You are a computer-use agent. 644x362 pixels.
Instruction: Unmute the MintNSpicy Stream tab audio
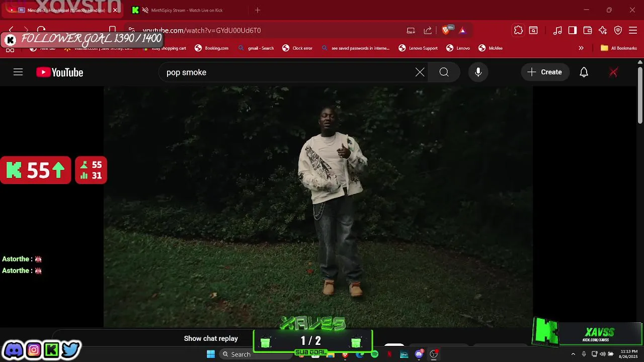point(145,10)
